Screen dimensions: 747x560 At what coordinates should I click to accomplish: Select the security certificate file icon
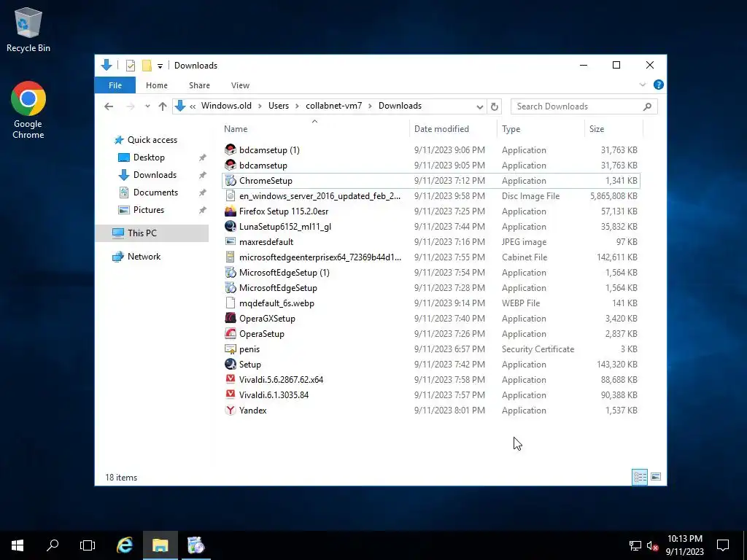pos(231,349)
